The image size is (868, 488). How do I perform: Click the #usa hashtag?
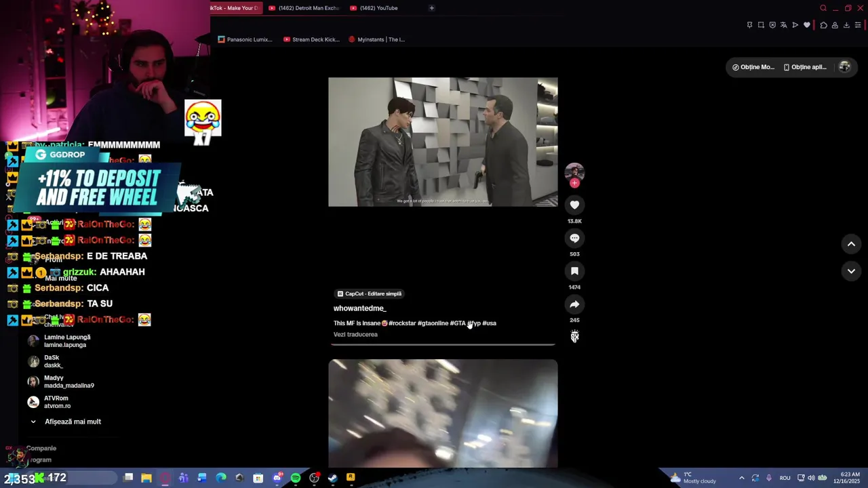(489, 323)
